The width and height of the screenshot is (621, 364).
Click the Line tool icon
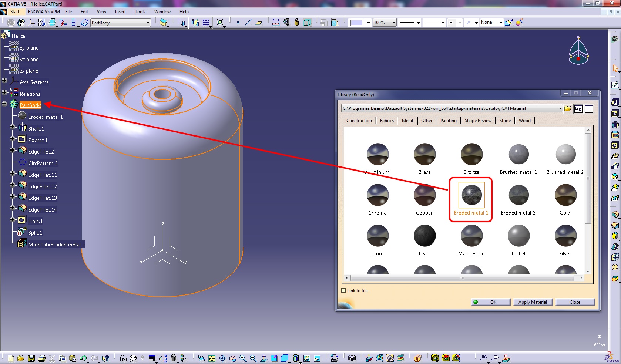pos(248,23)
